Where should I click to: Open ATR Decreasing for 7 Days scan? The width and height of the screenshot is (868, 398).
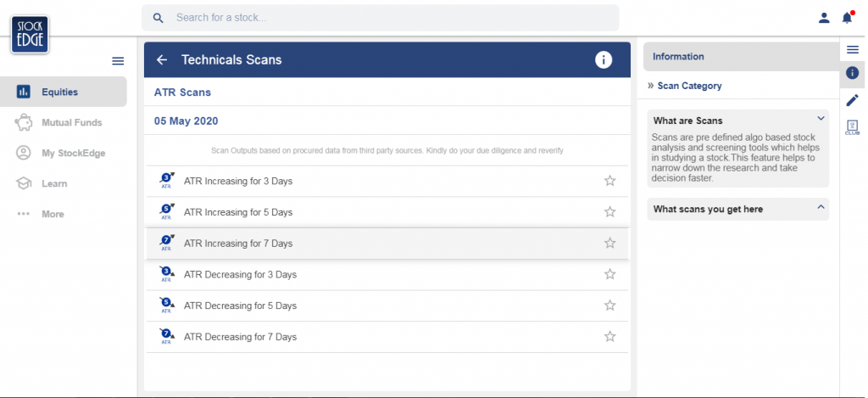(387, 336)
